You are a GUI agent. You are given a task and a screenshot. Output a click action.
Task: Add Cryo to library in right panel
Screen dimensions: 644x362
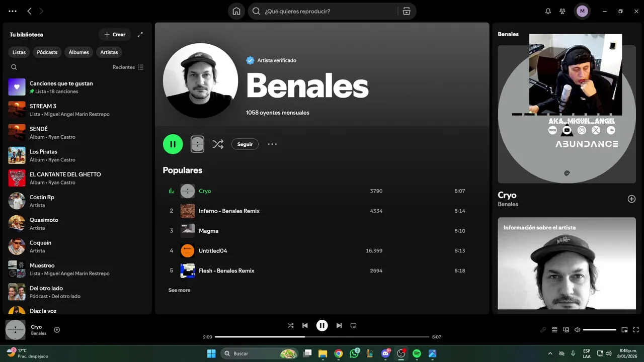click(x=631, y=199)
